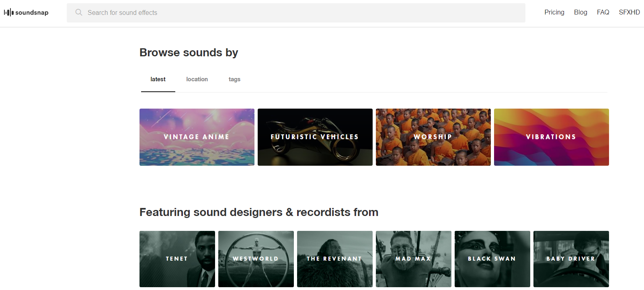The width and height of the screenshot is (644, 290).
Task: Select the Black Swan featured tile
Action: tap(492, 259)
